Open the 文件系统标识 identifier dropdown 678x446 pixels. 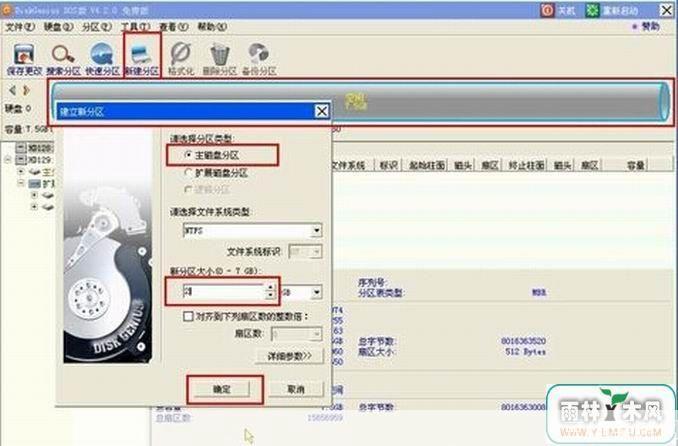point(317,251)
